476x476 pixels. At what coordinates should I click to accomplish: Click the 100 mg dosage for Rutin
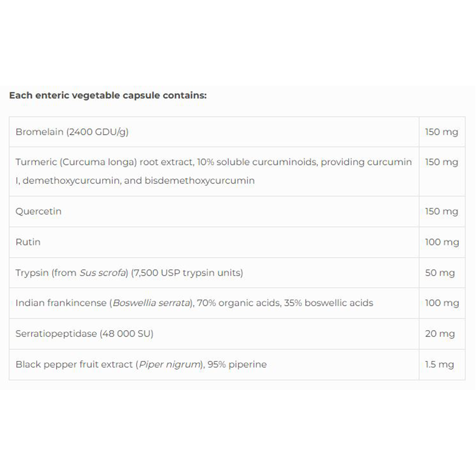[441, 242]
